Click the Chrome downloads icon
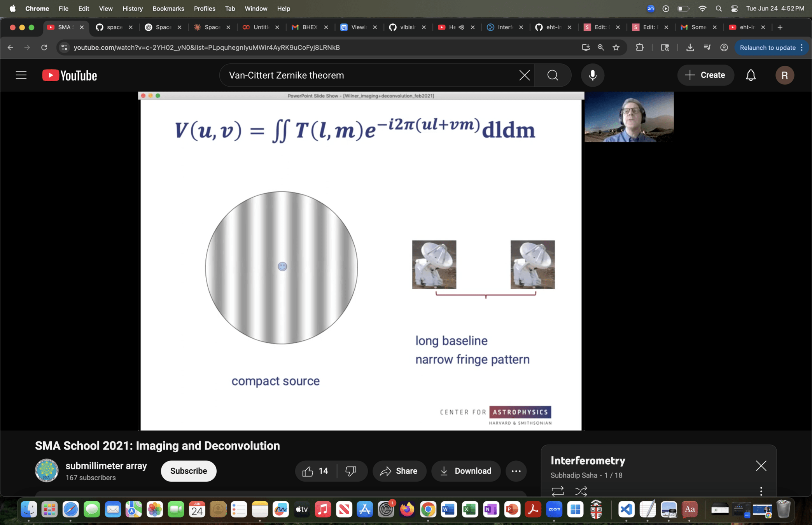The image size is (812, 525). 690,47
